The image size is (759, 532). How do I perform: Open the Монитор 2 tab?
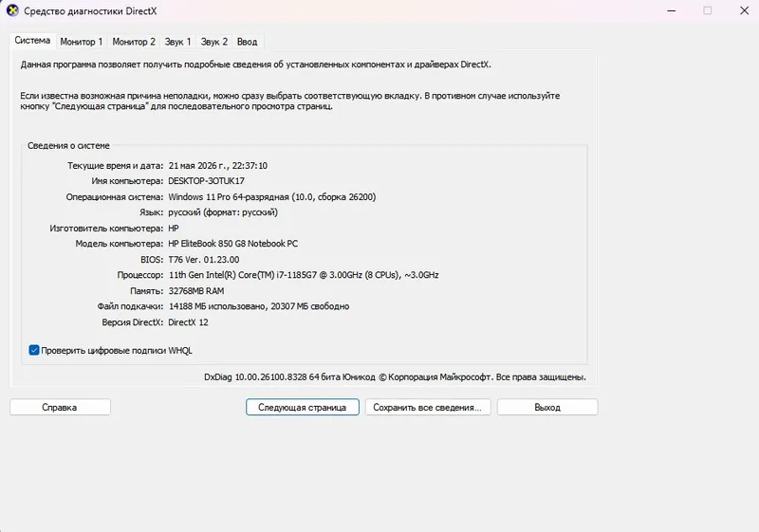[x=134, y=42]
